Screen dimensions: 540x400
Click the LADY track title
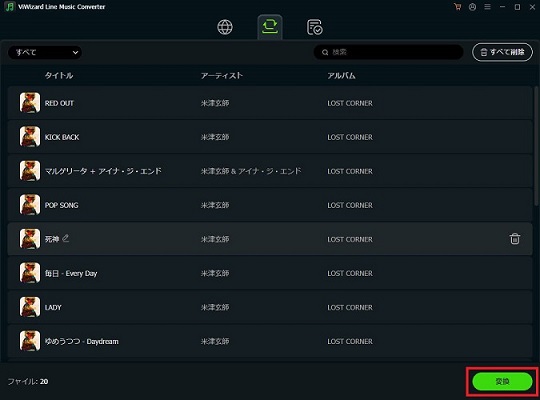[53, 307]
